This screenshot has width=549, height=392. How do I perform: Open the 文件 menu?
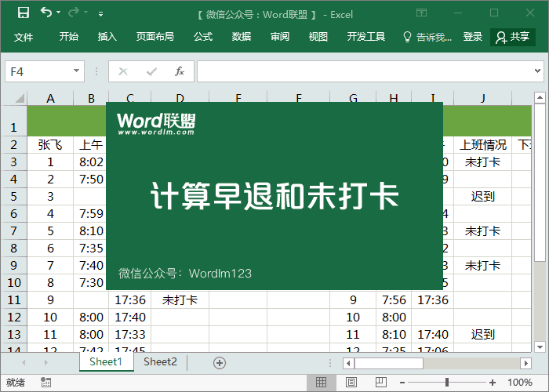coord(24,37)
